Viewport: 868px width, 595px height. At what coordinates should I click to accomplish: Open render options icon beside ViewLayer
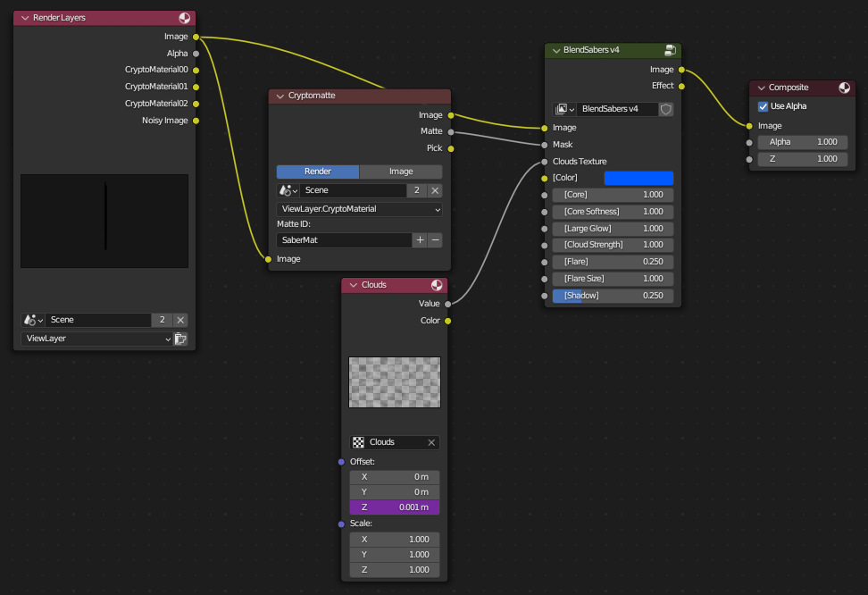click(x=180, y=339)
